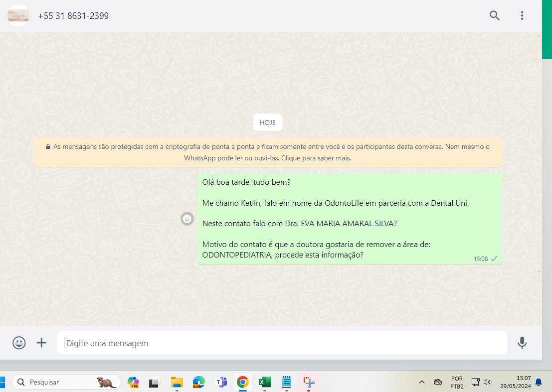
Task: Click the otter search highlight icon
Action: [x=106, y=382]
